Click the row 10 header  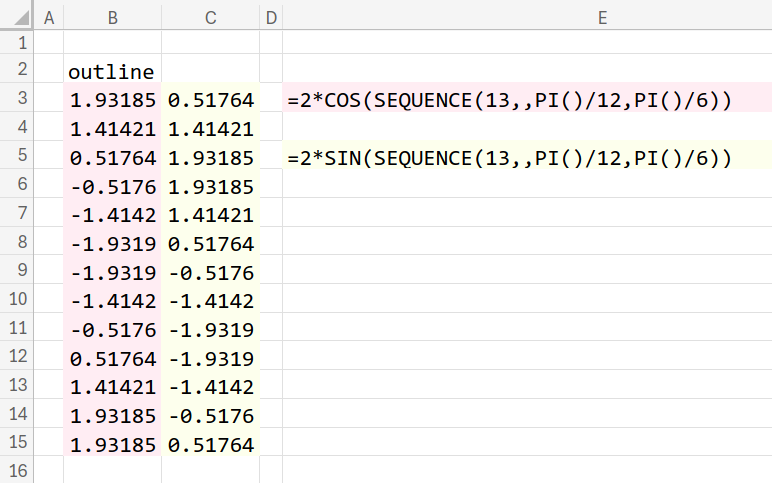(17, 300)
